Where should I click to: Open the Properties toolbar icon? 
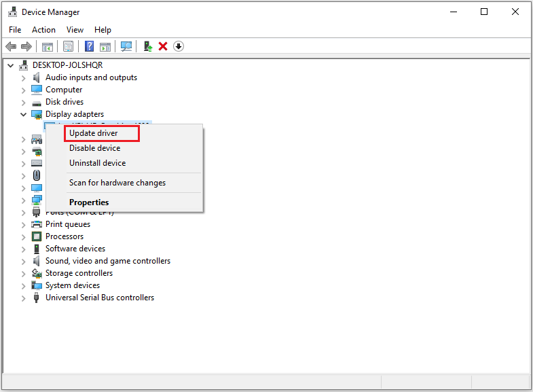[x=69, y=46]
